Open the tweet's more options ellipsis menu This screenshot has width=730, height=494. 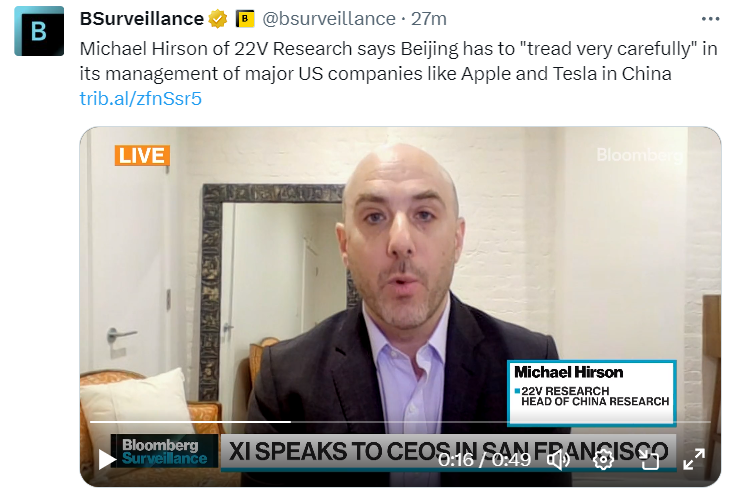click(x=710, y=19)
